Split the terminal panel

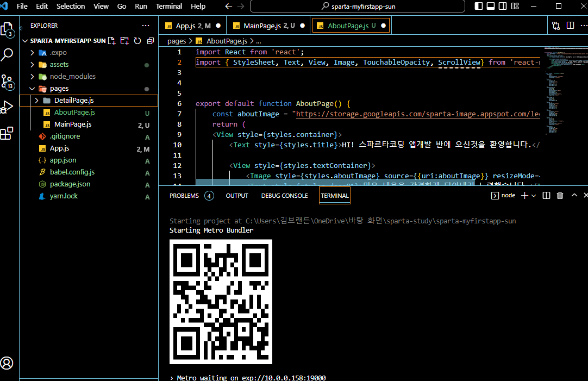[546, 195]
